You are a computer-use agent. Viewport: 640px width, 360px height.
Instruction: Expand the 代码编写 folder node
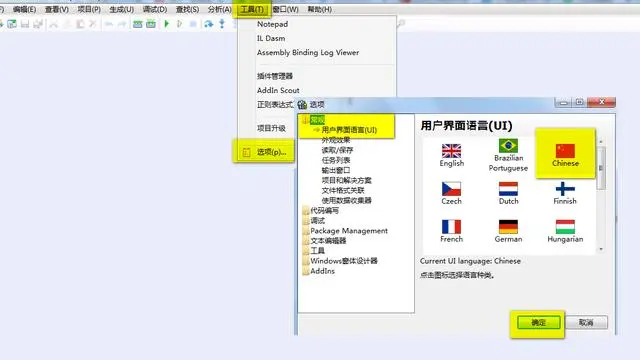(306, 211)
